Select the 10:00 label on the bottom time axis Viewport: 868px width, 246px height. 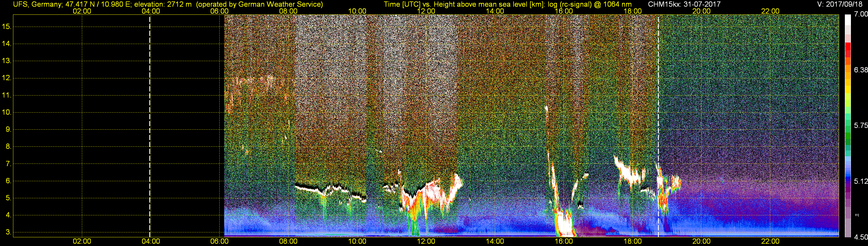[357, 241]
